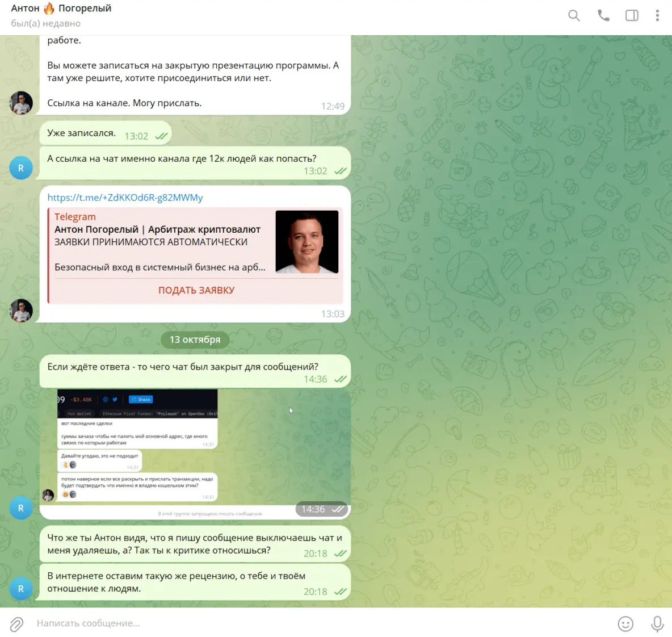This screenshot has width=672, height=637.
Task: Open the channel preview photo thumbnail
Action: pyautogui.click(x=307, y=242)
